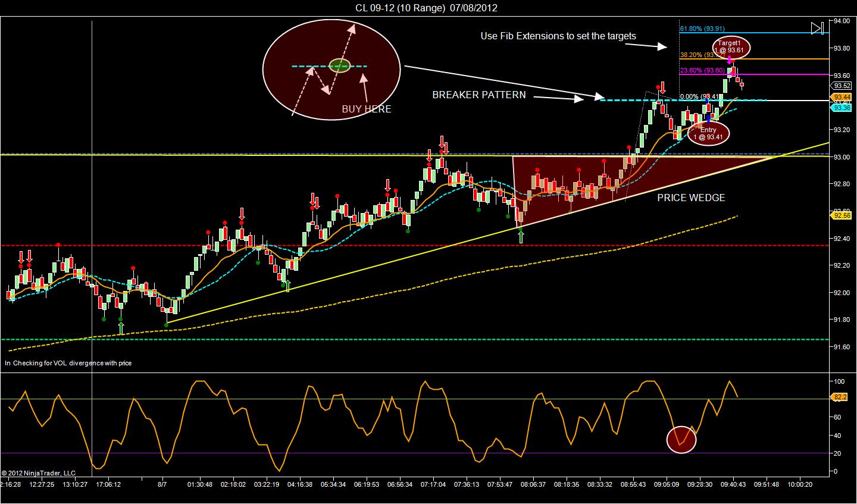This screenshot has height=504, width=857.
Task: Click the 91.60 price axis label
Action: tap(842, 347)
